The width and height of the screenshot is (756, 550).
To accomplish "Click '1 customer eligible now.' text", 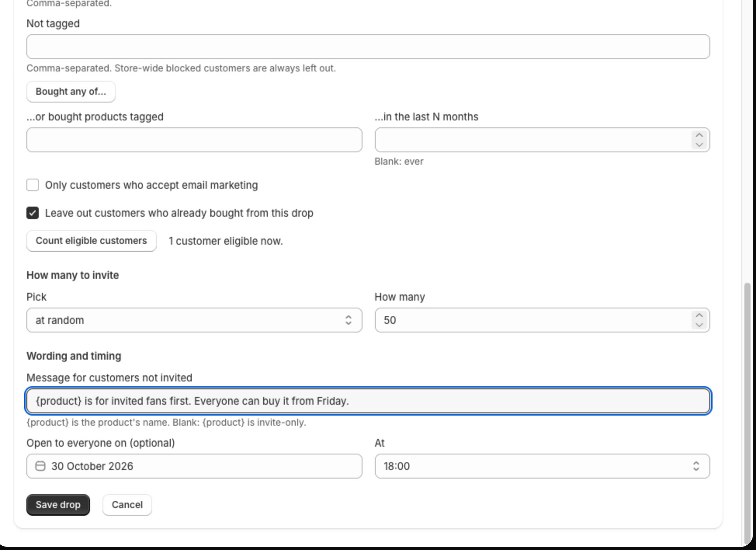I will point(225,241).
